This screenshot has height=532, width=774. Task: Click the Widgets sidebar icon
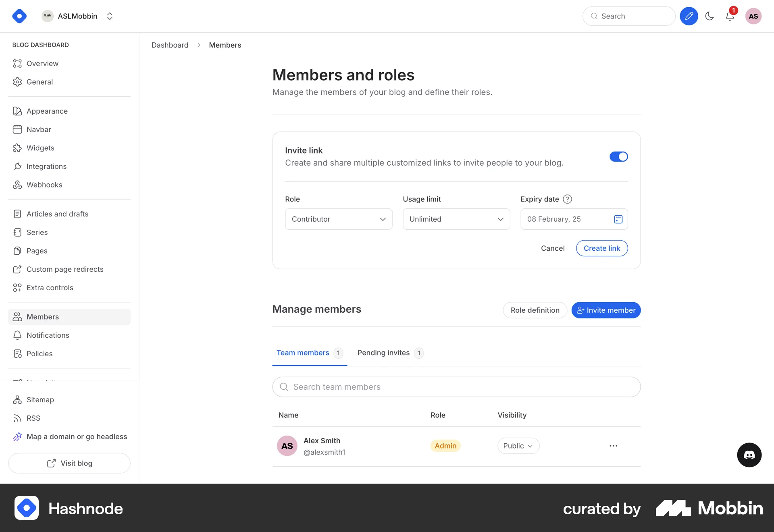(17, 148)
